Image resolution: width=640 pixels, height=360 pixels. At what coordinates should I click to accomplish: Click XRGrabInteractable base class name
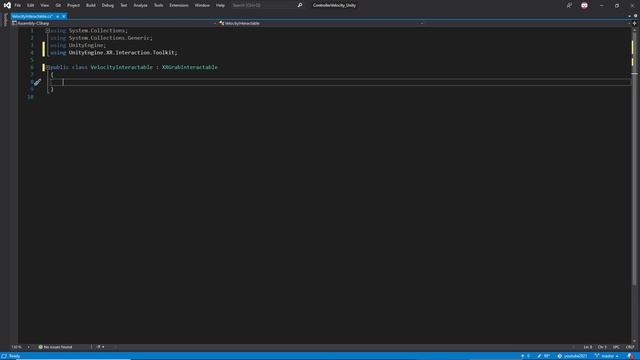click(x=190, y=67)
